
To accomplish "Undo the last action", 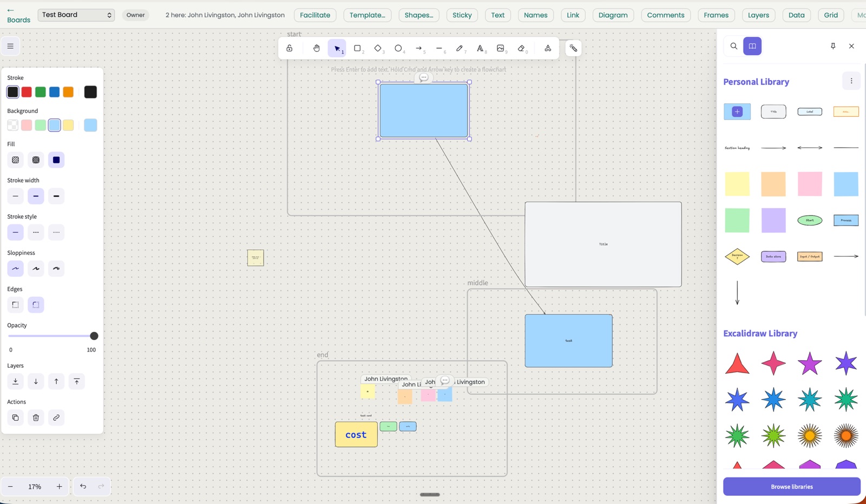I will click(83, 486).
